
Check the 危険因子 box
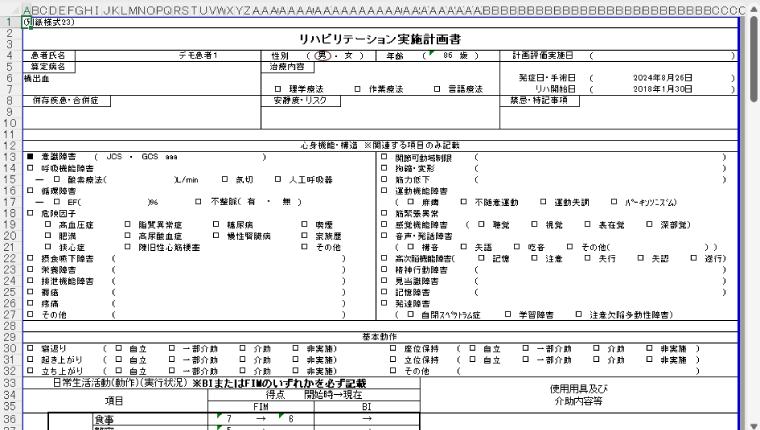coord(30,213)
